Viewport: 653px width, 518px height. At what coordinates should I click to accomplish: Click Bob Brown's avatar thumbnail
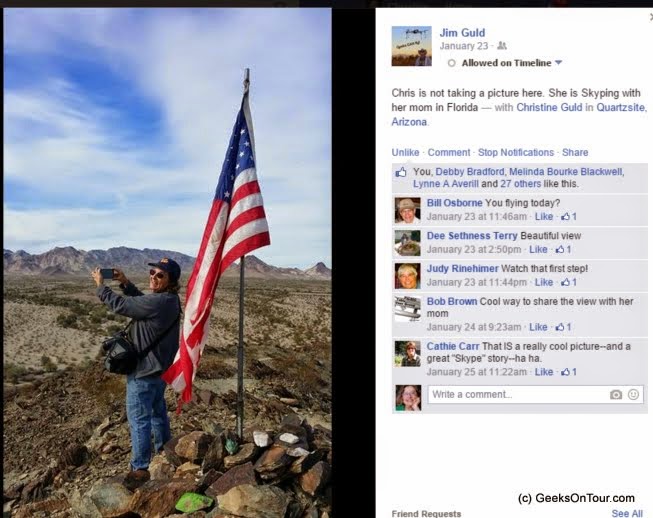[x=407, y=309]
